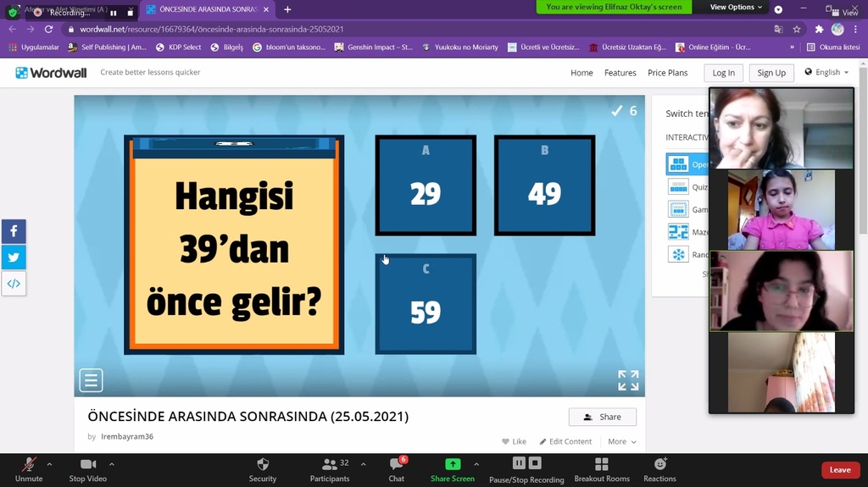Share on Twitter sidebar icon

(14, 257)
